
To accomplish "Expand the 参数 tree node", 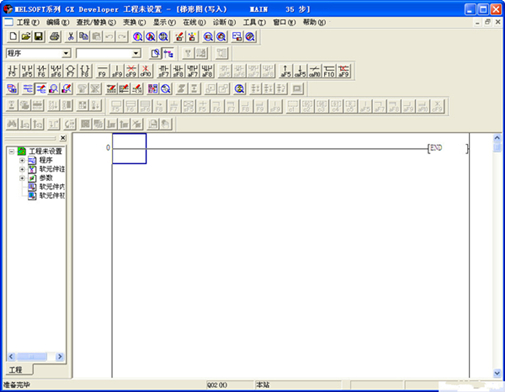I will coord(22,178).
